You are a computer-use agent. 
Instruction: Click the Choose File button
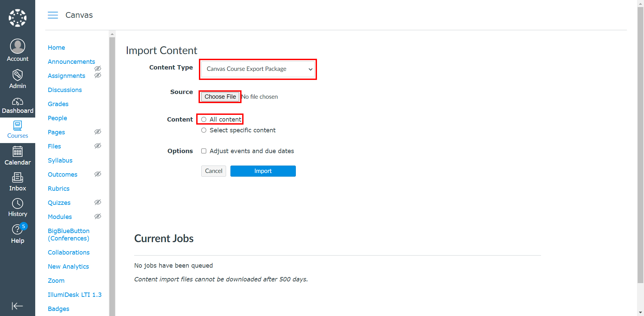(220, 97)
